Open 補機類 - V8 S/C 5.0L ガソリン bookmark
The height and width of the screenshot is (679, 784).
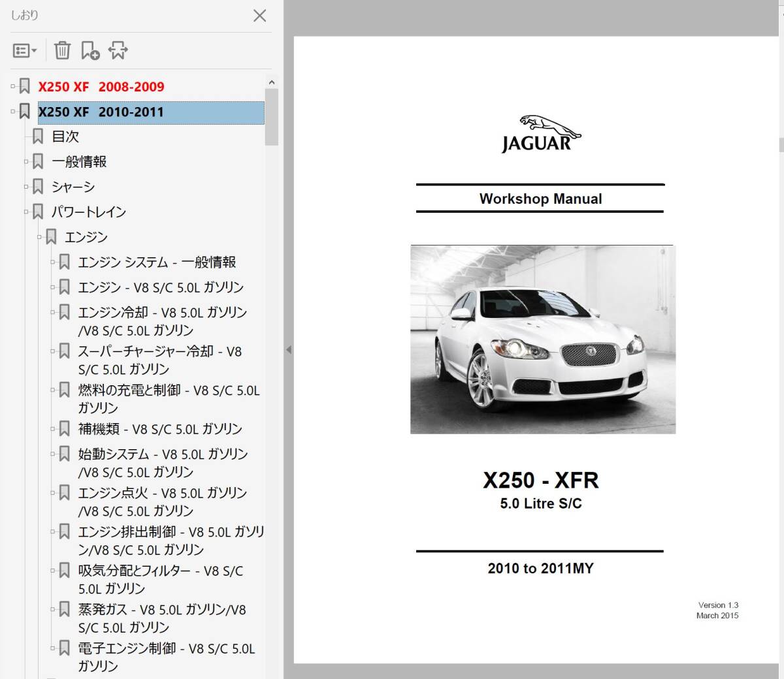pyautogui.click(x=160, y=429)
